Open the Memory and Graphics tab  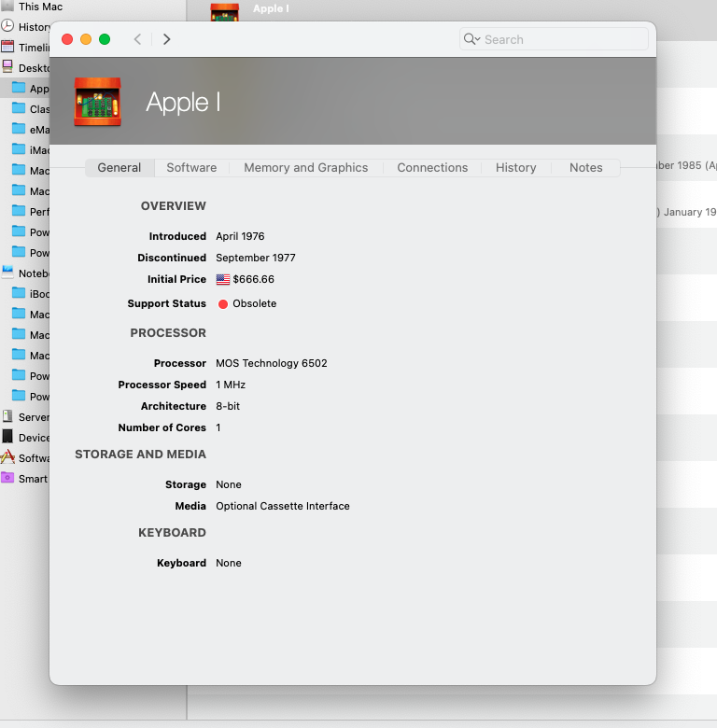pos(306,168)
